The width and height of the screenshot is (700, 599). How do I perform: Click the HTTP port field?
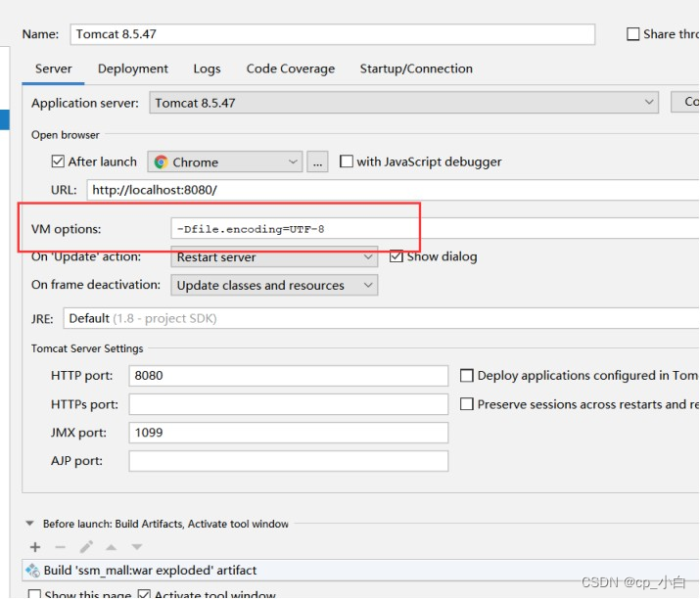coord(289,376)
